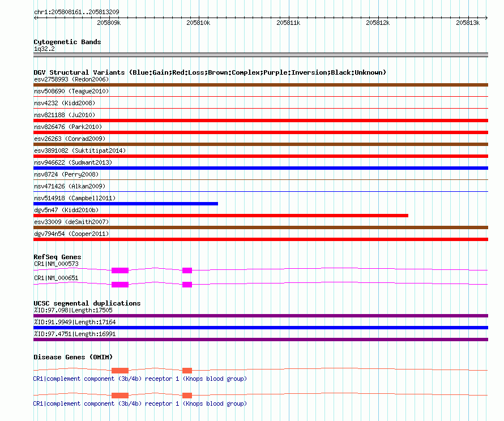Image resolution: width=504 pixels, height=421 pixels.
Task: Click the segmental duplication bar with %ID:97.098
Action: point(260,316)
